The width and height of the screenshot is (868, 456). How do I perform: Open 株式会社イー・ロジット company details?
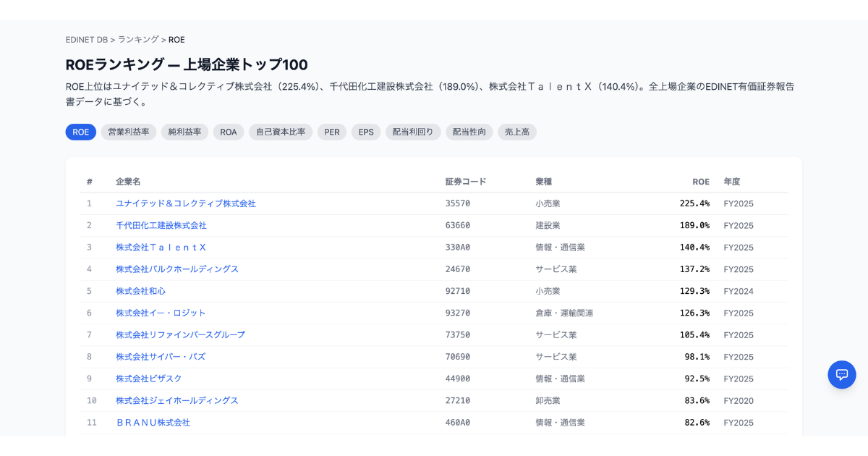coord(161,313)
